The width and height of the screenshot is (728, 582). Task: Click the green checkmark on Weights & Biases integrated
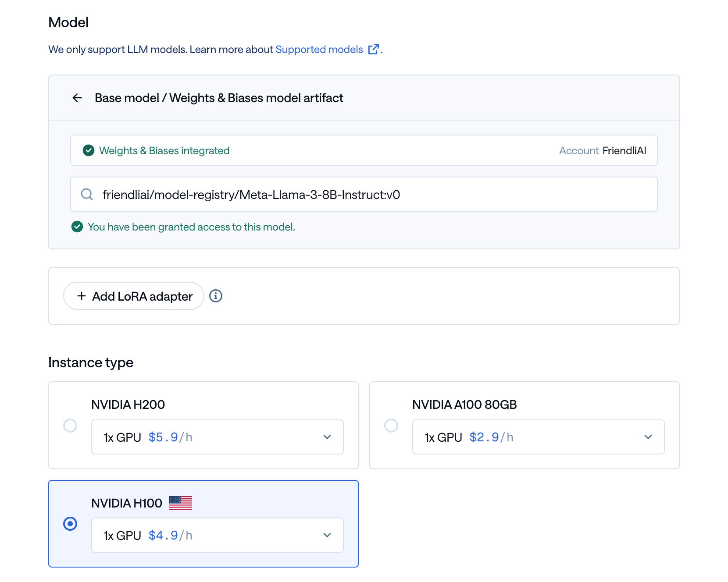click(x=89, y=150)
